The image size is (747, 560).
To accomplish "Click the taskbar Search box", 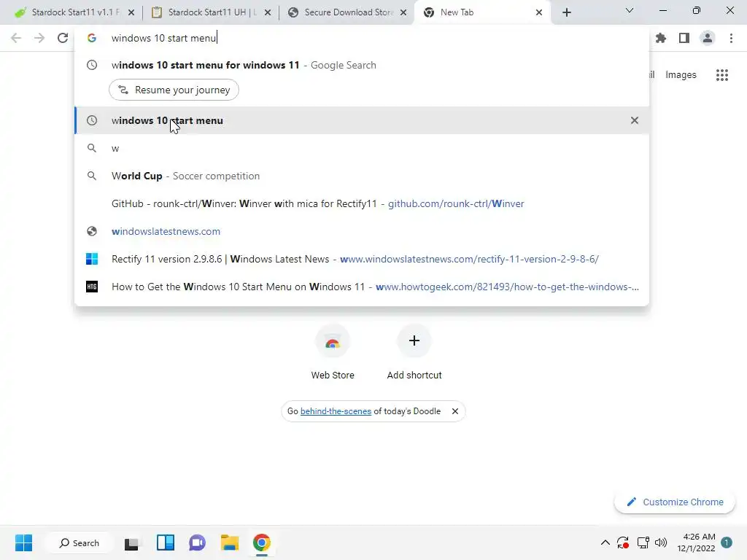I will [79, 542].
